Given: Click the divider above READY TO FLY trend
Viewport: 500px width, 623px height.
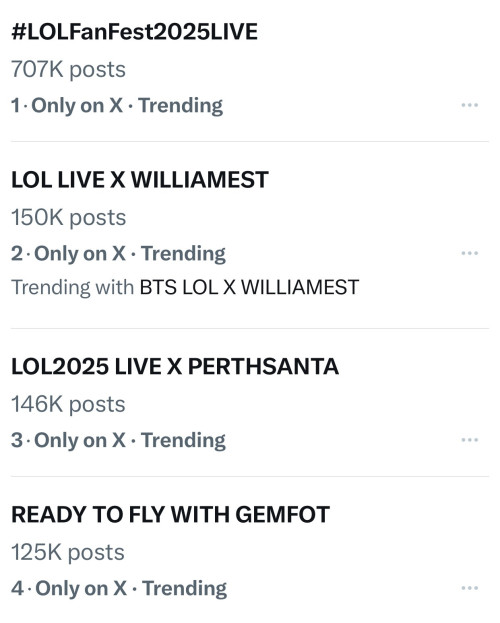Looking at the screenshot, I should [250, 476].
